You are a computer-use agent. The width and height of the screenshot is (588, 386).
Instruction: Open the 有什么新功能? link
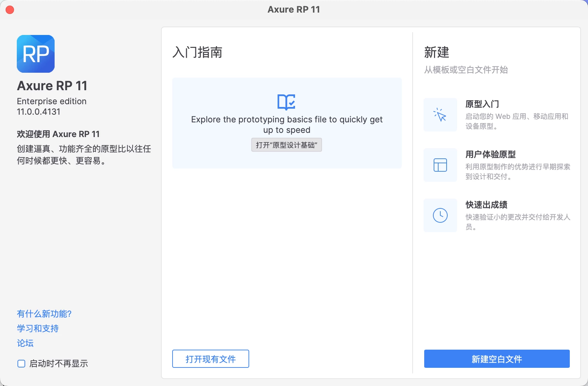coord(44,314)
